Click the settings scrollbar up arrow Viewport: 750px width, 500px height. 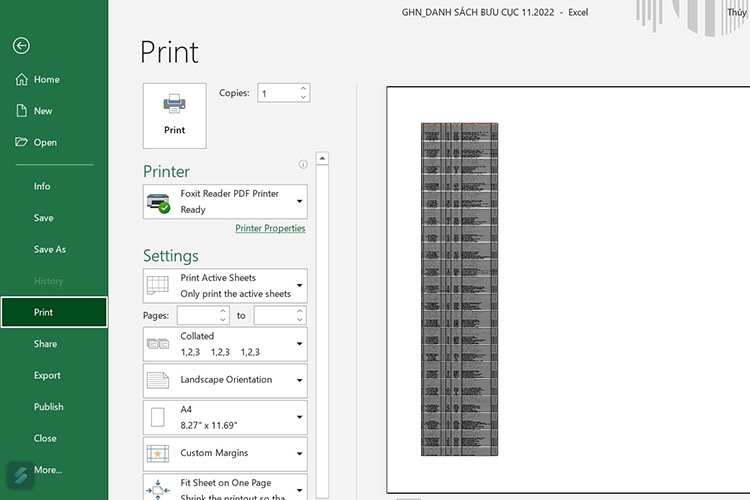pos(322,158)
